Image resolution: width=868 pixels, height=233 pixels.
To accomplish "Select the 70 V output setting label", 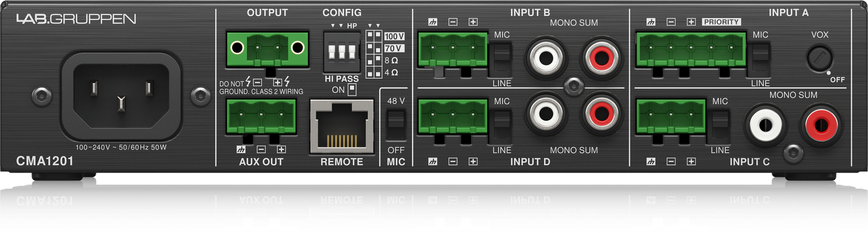I will pos(394,48).
